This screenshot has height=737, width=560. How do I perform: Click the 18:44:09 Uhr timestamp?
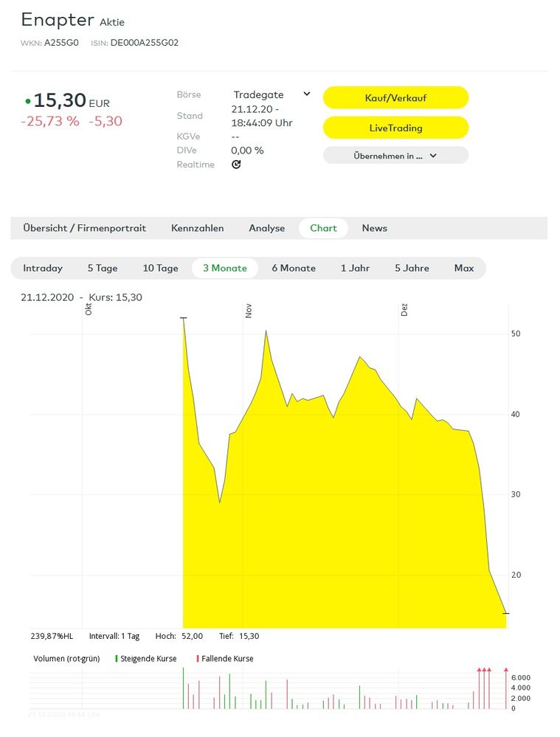[x=262, y=122]
